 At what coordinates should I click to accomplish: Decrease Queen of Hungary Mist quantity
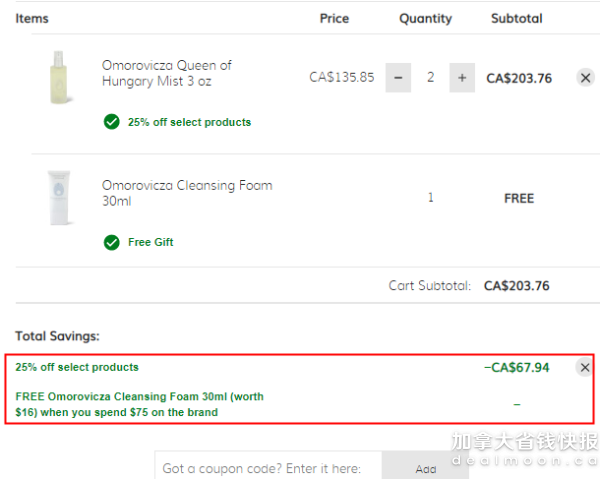pyautogui.click(x=398, y=78)
